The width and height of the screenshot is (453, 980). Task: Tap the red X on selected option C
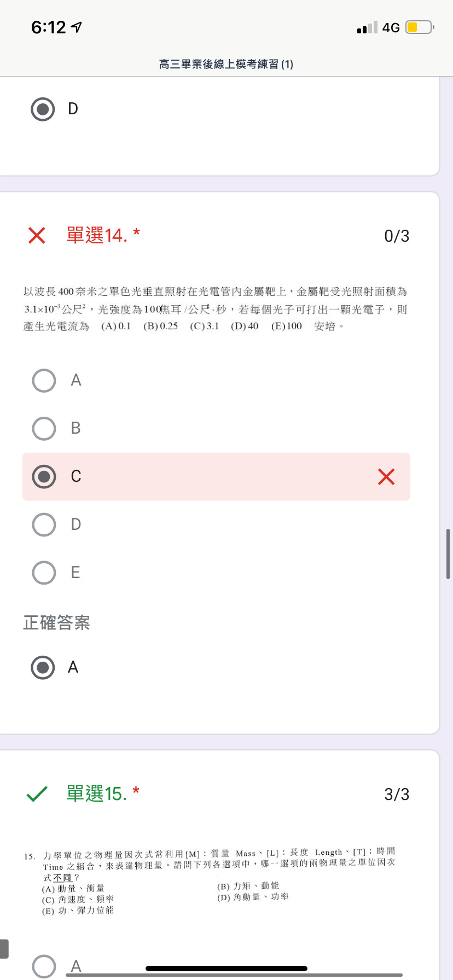[x=386, y=477]
